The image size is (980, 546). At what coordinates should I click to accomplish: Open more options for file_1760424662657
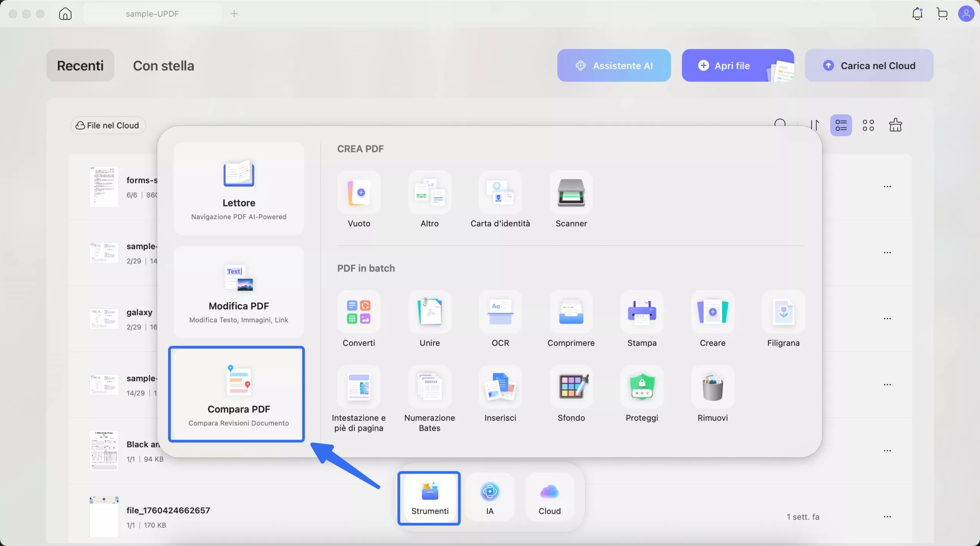pos(887,517)
